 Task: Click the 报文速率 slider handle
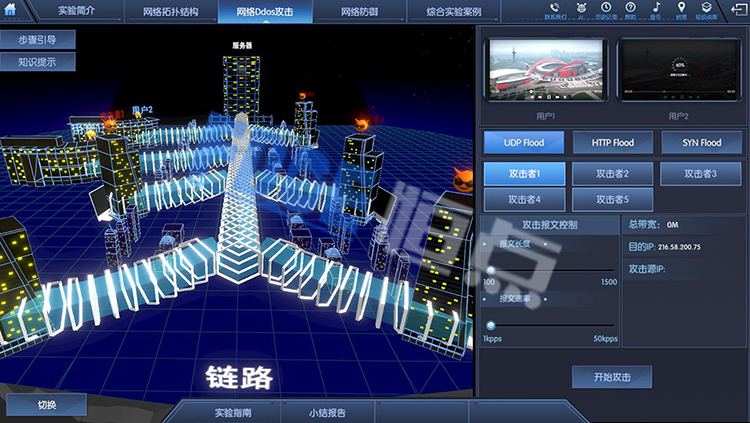coord(491,325)
